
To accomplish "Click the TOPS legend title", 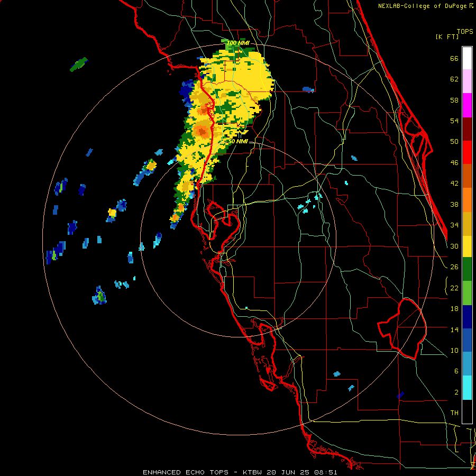I will point(465,31).
